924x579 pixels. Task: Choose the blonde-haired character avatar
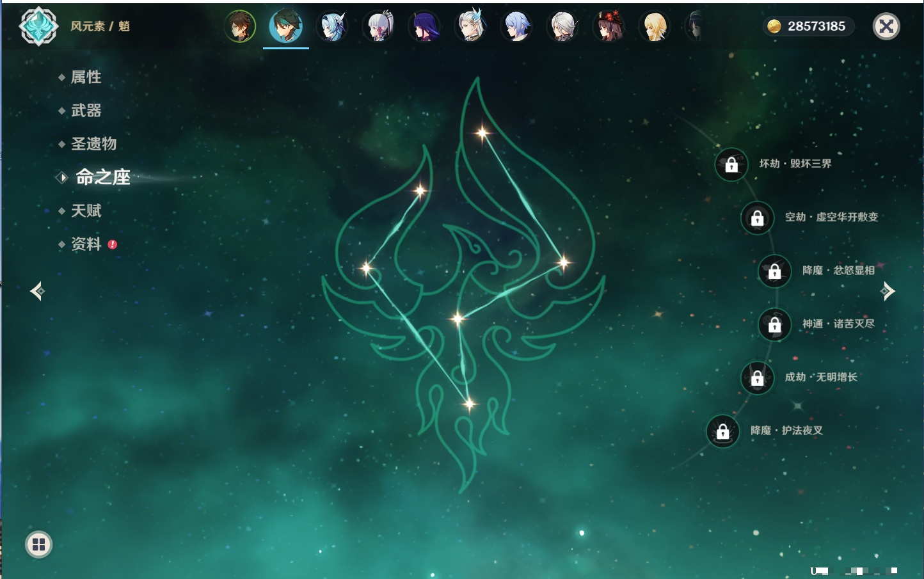655,26
